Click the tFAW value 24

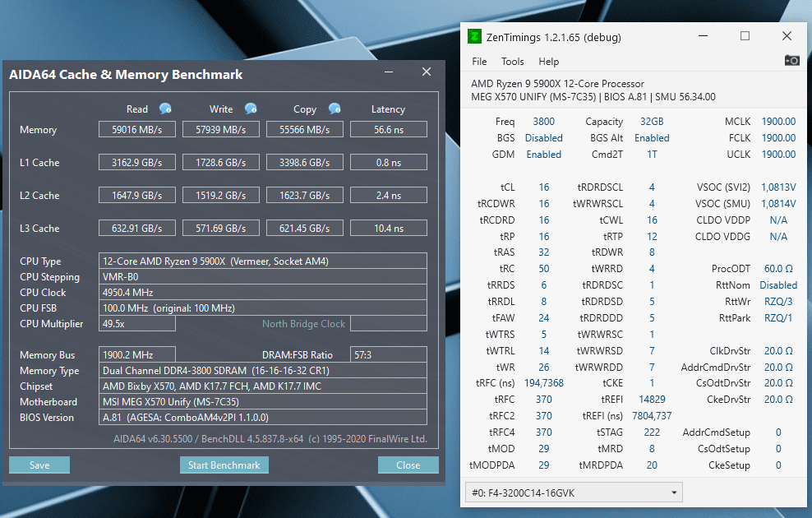544,318
